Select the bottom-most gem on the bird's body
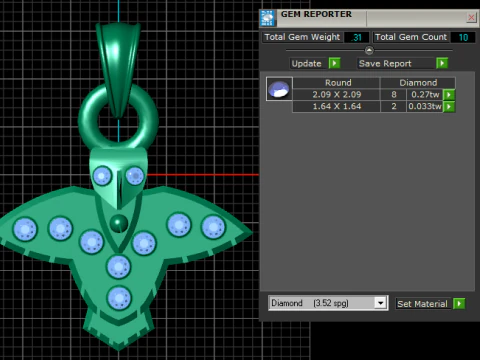Image resolution: width=480 pixels, height=360 pixels. (119, 298)
